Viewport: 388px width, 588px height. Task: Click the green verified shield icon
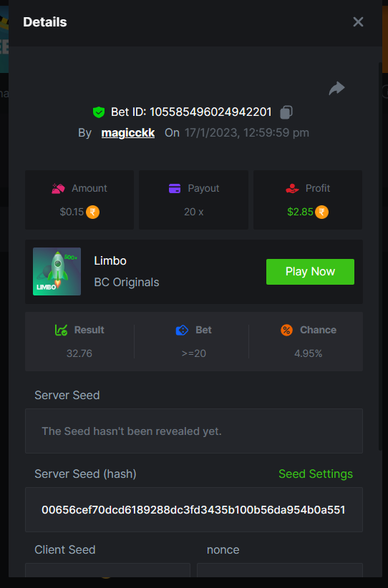99,112
